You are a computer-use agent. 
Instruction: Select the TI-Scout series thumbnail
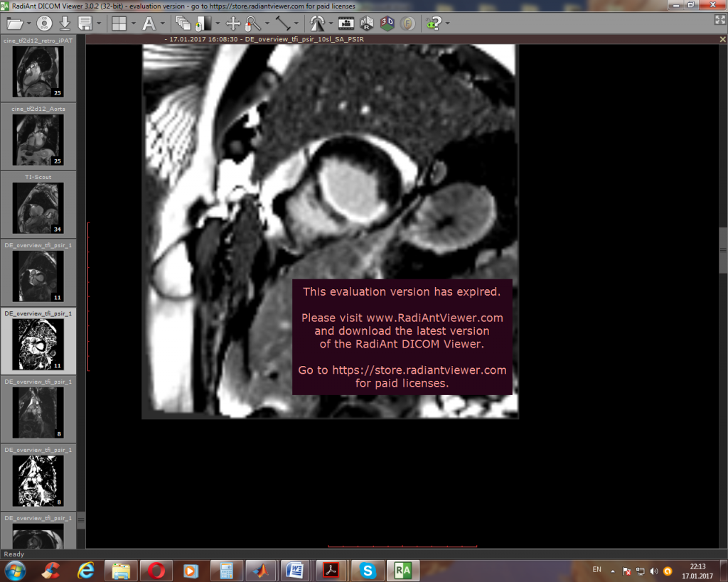pyautogui.click(x=38, y=204)
